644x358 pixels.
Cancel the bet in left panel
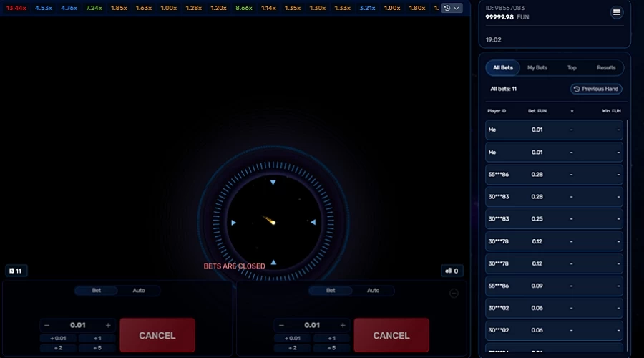click(x=157, y=335)
